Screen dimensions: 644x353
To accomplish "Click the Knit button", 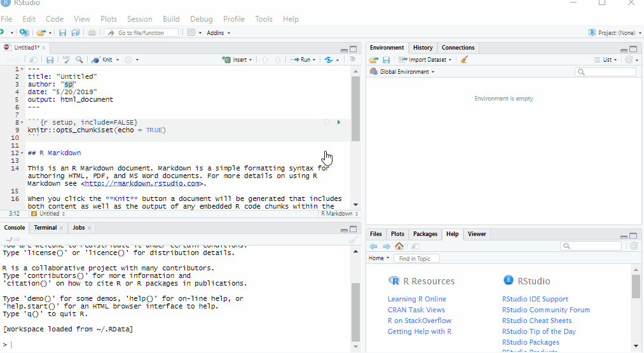I will click(x=102, y=60).
